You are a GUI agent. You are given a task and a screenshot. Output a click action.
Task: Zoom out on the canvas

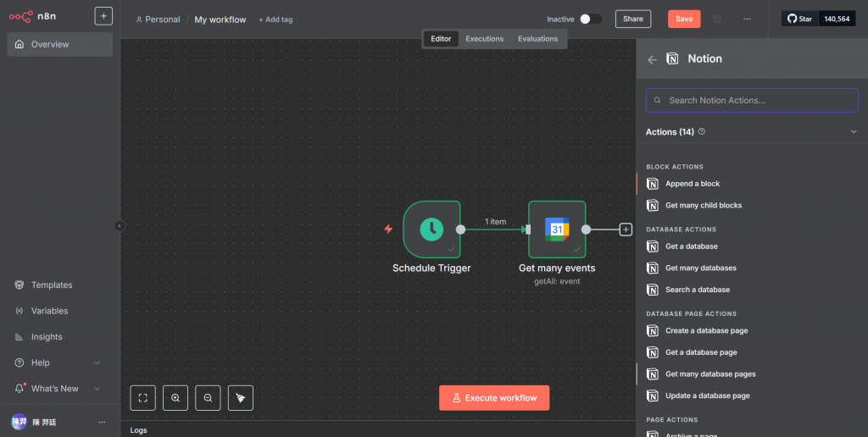209,398
